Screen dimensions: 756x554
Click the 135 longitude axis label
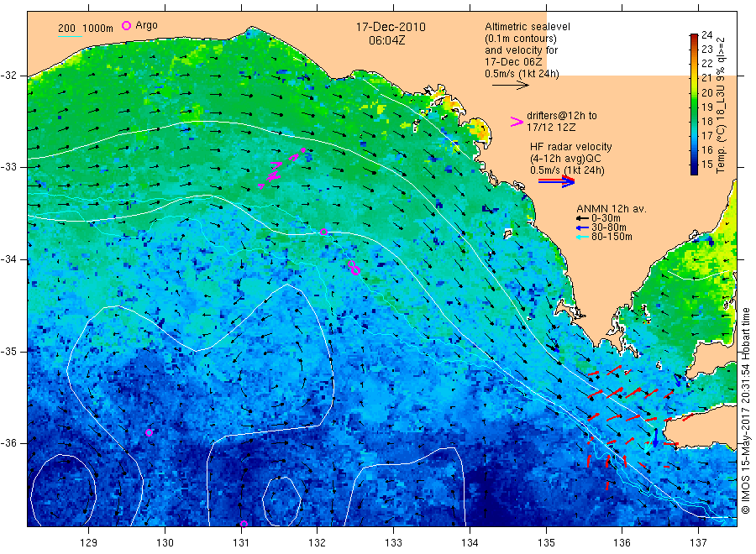point(546,543)
